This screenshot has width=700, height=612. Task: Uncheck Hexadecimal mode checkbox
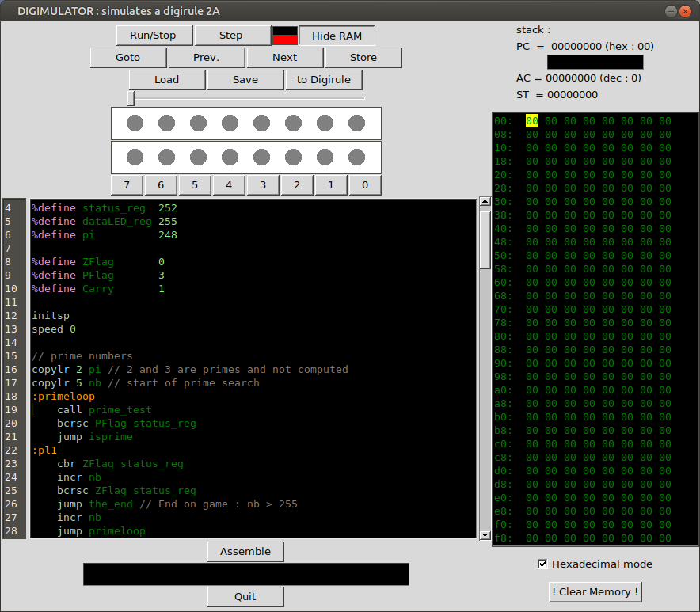click(542, 564)
